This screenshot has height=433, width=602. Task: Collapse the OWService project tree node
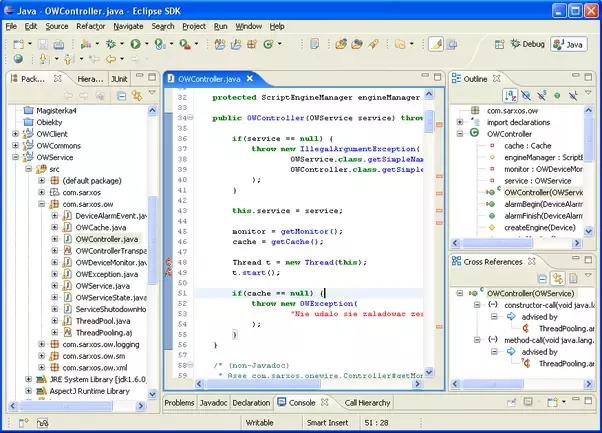click(x=15, y=158)
